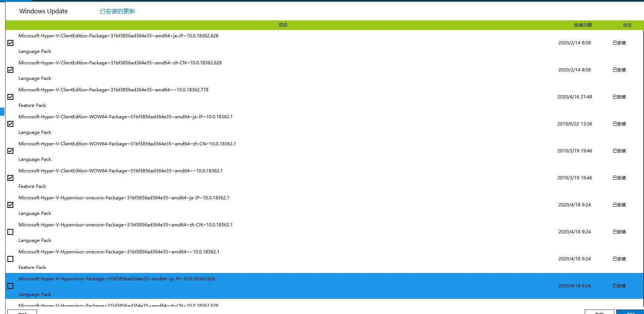Click the 2019/3/19 19:46 date of WOW64-Package zh-CN
Screen dimensions: 644x314
(575, 151)
